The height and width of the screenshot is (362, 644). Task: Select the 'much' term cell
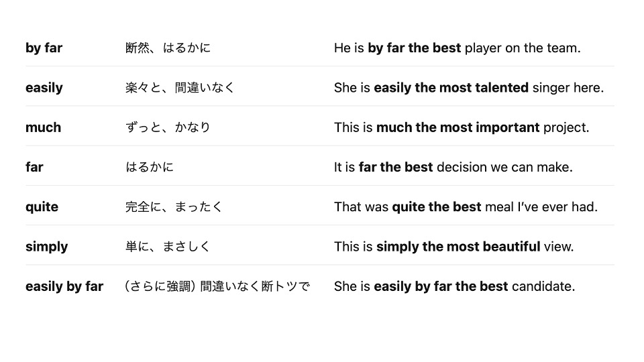pyautogui.click(x=43, y=127)
